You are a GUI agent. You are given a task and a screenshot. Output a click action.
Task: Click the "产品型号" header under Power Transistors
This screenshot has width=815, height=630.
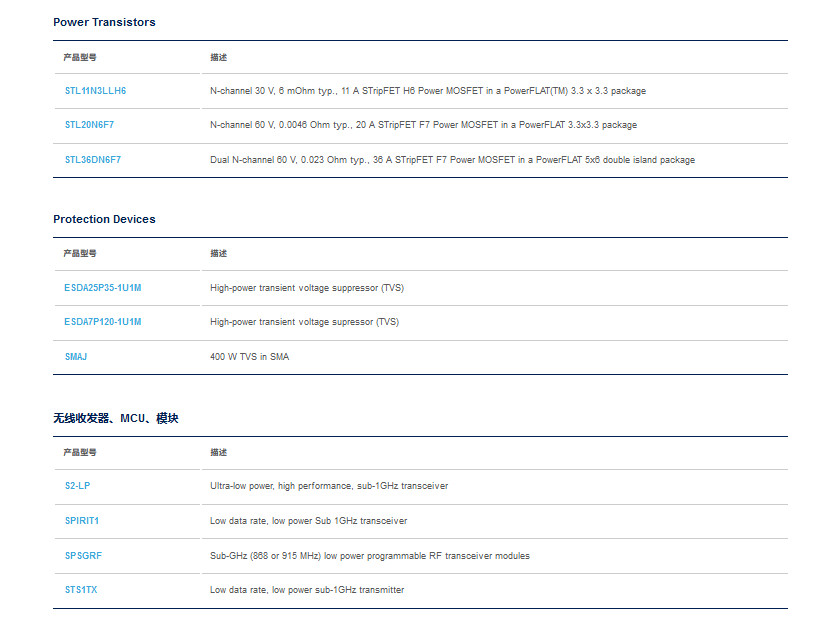pos(80,57)
